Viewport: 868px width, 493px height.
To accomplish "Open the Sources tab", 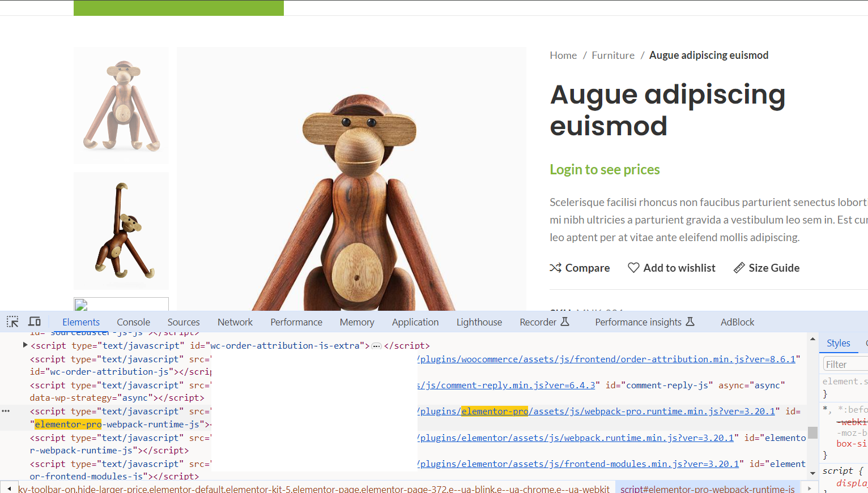I will (x=184, y=322).
